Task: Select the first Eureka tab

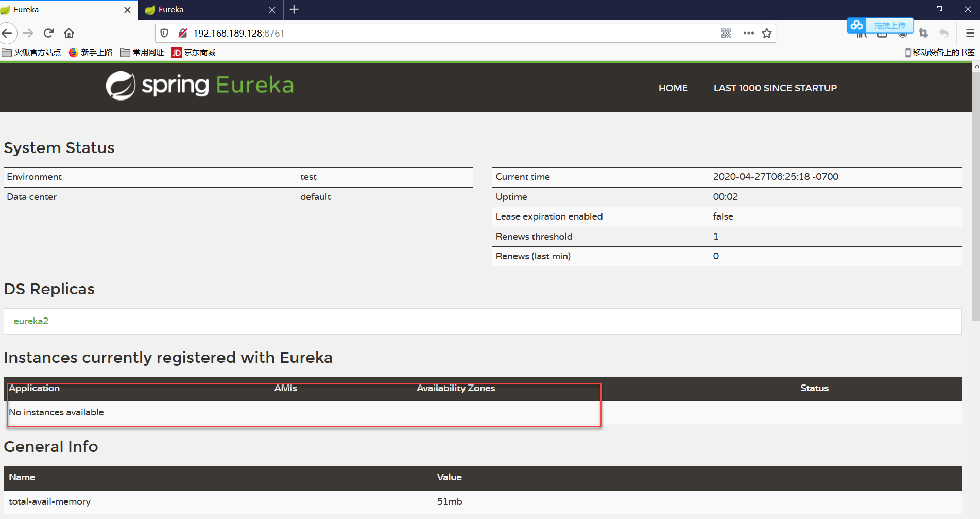Action: click(68, 10)
